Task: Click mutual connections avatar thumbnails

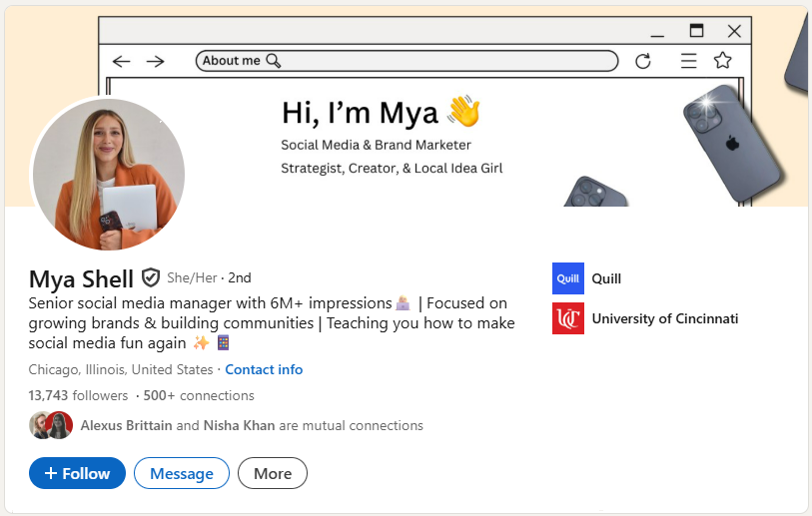Action: point(51,425)
